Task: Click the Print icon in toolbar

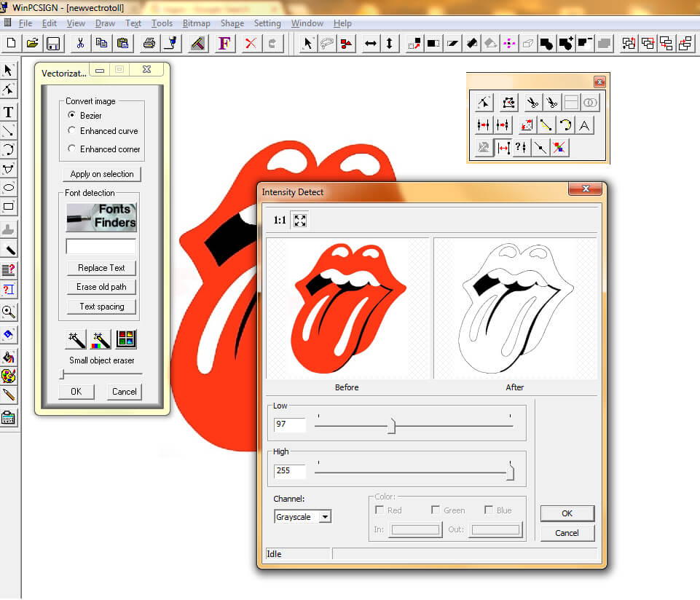Action: coord(149,43)
